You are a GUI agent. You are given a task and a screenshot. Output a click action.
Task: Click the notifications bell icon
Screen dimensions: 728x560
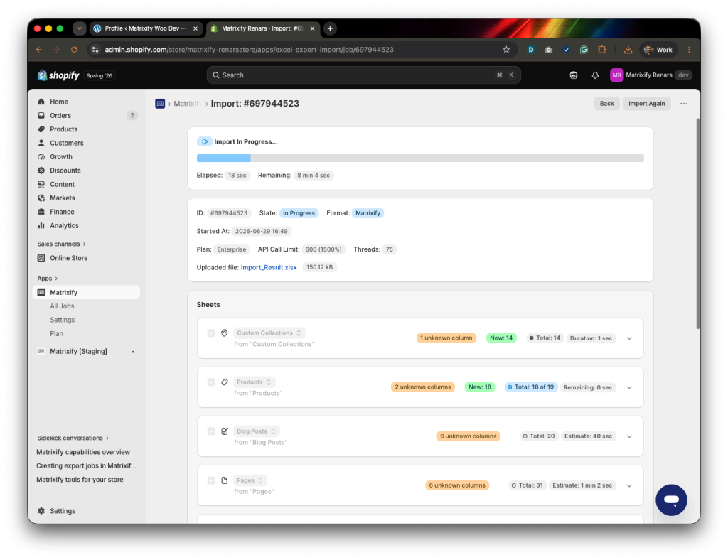[x=595, y=75]
